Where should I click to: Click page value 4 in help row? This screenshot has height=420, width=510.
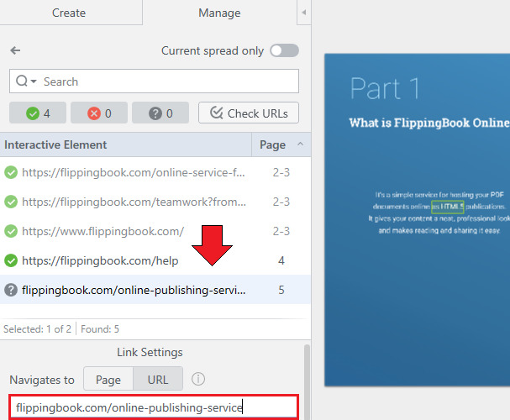(x=281, y=260)
